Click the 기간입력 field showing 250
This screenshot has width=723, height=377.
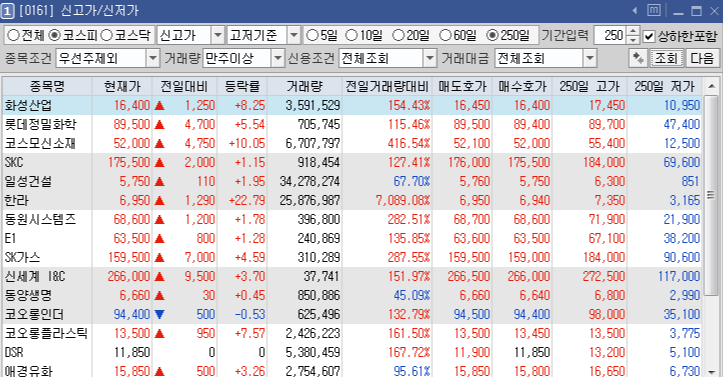coord(611,35)
